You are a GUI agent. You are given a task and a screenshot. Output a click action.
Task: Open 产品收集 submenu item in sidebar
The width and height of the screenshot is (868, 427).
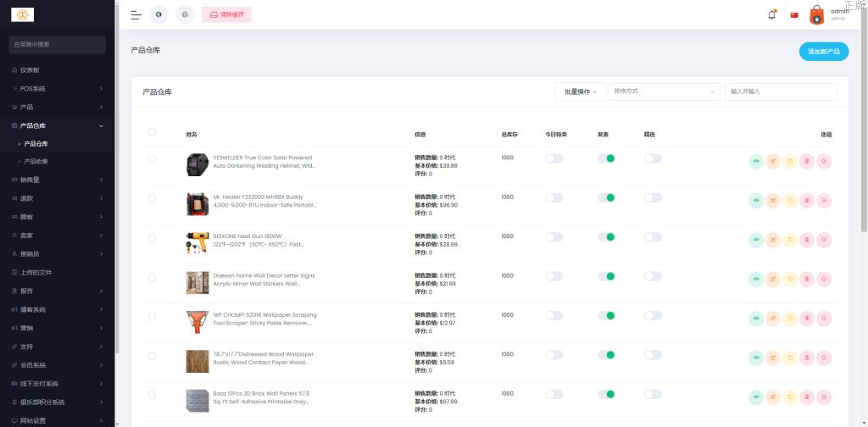pos(36,161)
